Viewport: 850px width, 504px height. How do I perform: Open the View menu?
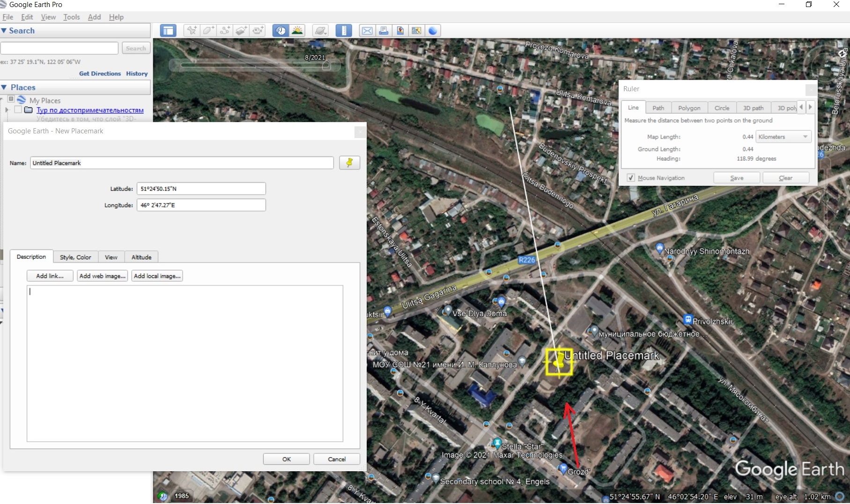click(48, 17)
